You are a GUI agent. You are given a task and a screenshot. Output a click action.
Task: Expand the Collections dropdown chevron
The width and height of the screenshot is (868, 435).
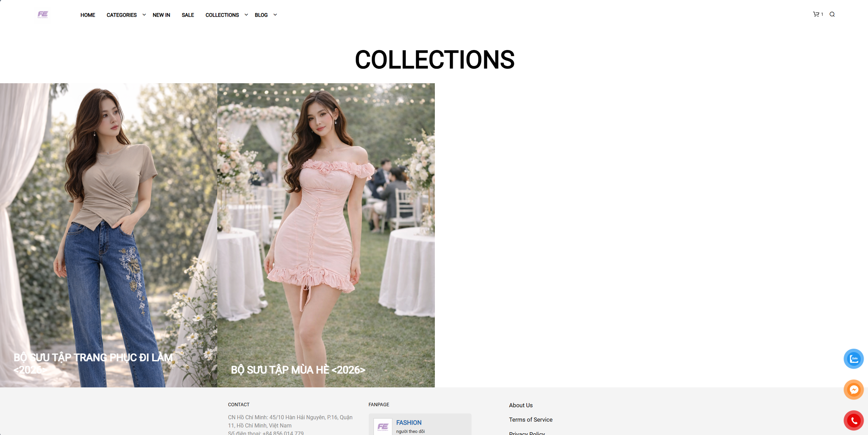coord(246,15)
